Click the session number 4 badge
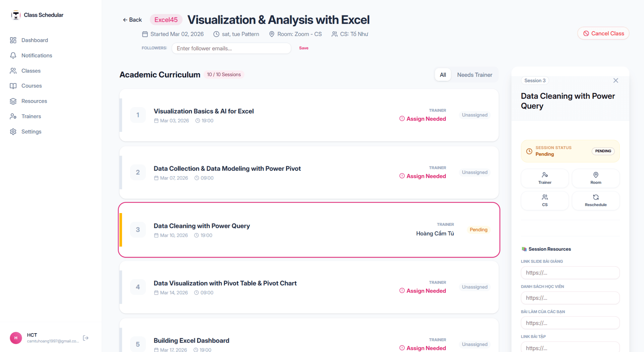644x352 pixels. tap(138, 287)
